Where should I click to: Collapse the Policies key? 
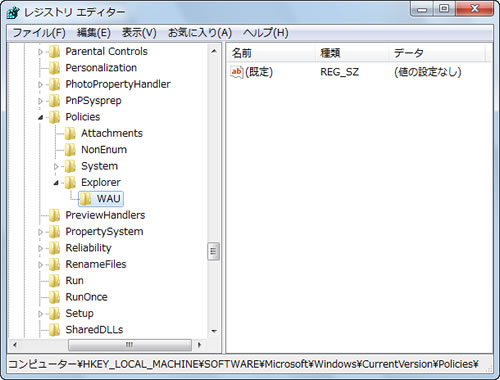pyautogui.click(x=41, y=117)
